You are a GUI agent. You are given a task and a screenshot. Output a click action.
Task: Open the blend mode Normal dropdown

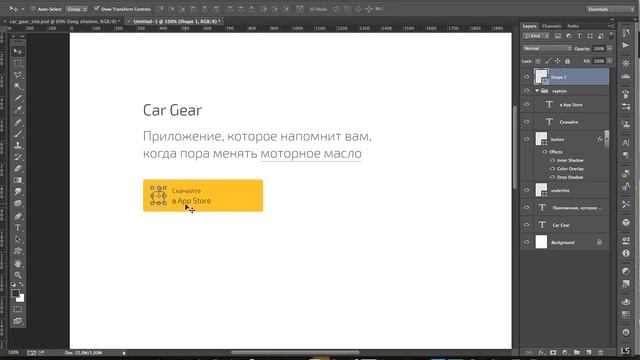point(547,49)
